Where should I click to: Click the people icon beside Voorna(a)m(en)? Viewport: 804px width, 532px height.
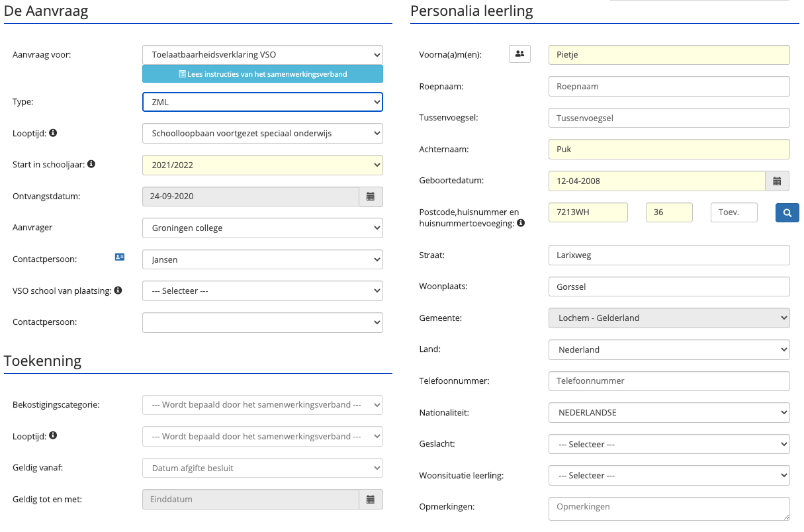(x=519, y=54)
